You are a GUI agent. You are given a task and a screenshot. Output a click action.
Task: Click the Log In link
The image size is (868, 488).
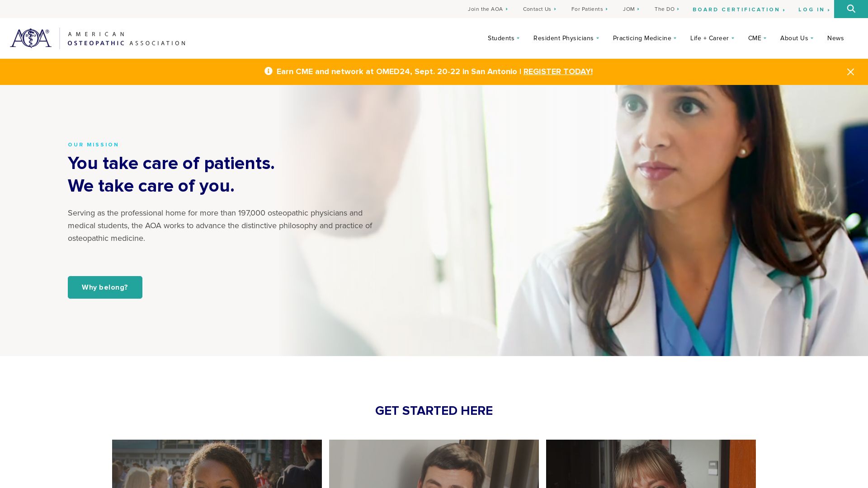pos(814,9)
